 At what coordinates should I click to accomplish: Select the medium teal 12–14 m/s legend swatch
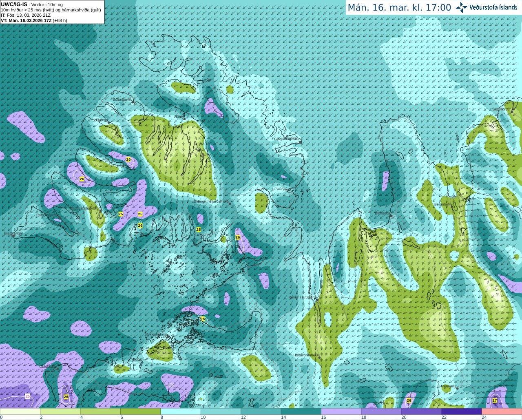[x=261, y=411]
